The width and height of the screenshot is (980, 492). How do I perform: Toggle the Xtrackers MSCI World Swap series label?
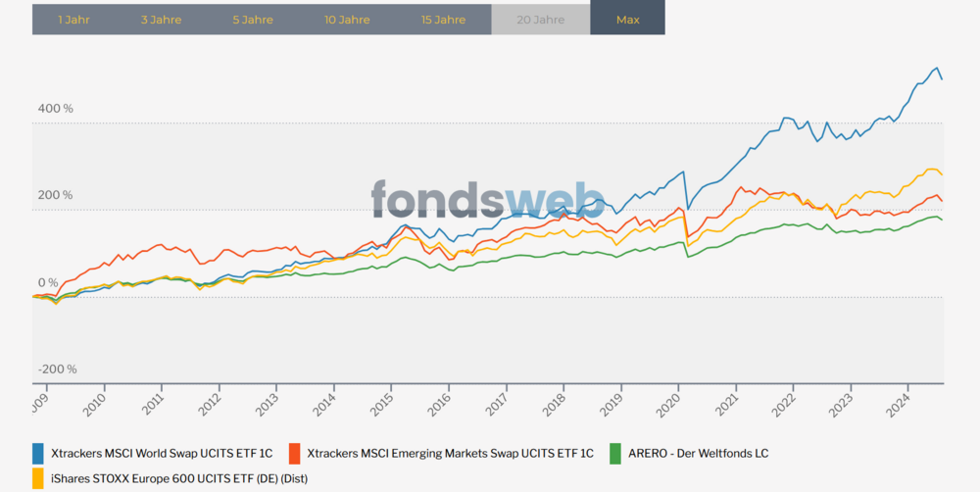click(161, 454)
